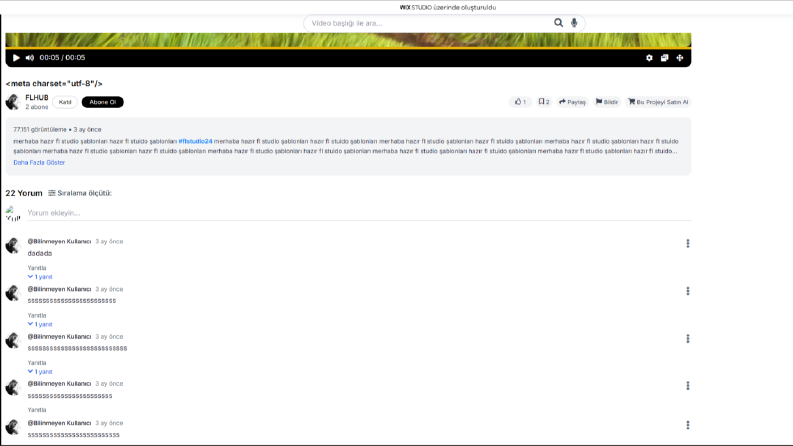Click the 22 Yorum heading
Viewport: 793px width, 446px height.
point(24,193)
